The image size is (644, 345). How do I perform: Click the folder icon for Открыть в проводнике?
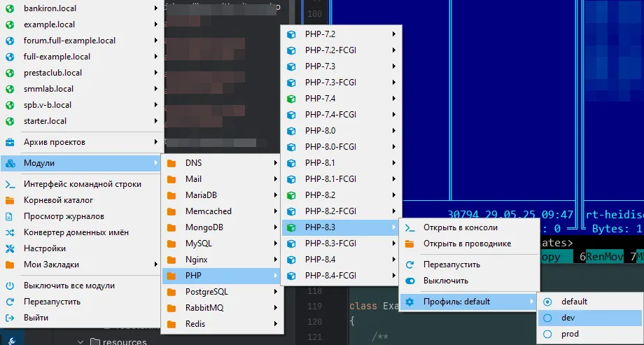(409, 244)
